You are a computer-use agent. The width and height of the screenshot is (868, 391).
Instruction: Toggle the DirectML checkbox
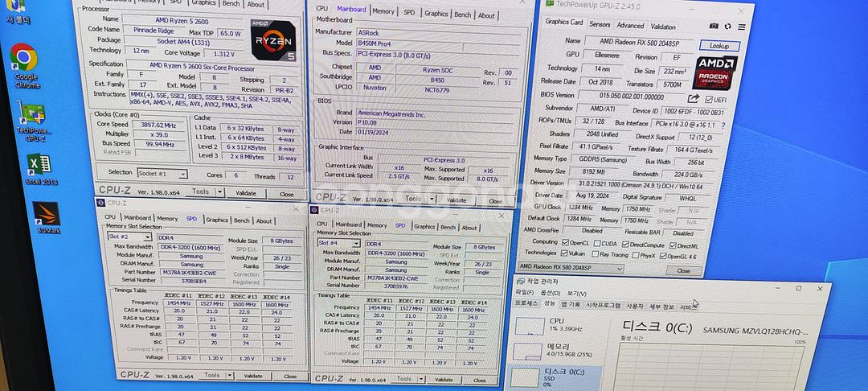(x=673, y=245)
